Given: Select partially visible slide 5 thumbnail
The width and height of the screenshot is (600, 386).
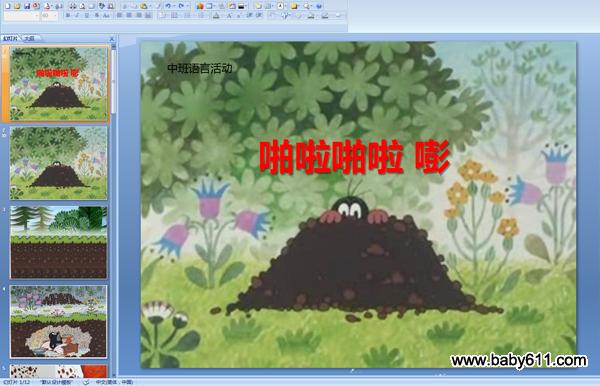Looking at the screenshot, I should tap(59, 371).
